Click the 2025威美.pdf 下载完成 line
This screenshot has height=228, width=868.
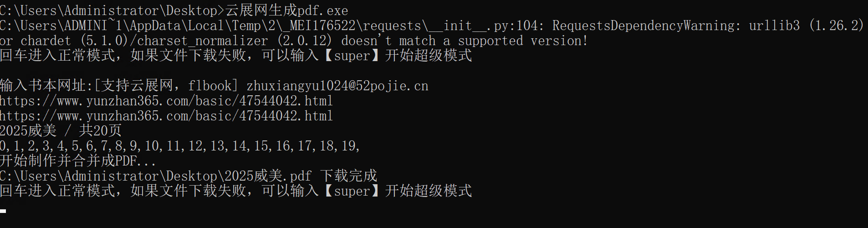[x=189, y=176]
